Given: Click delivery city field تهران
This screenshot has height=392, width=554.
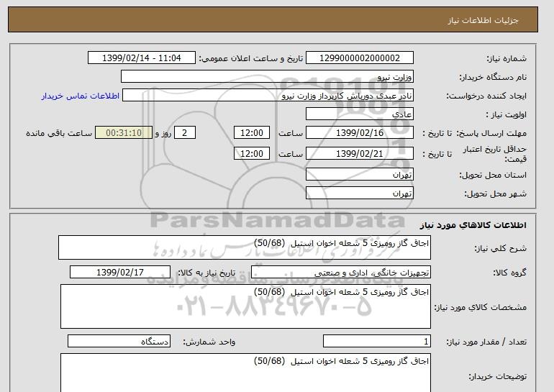Looking at the screenshot, I should pos(359,193).
